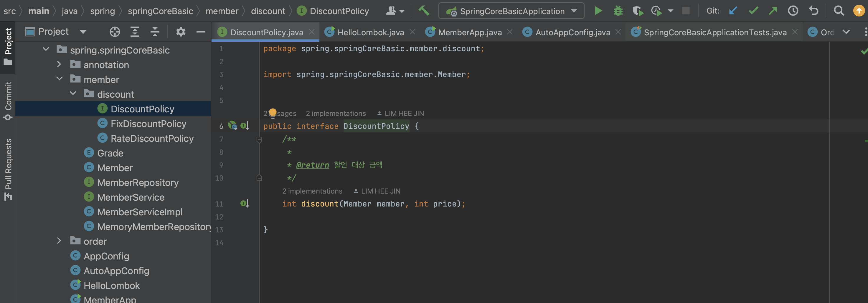The width and height of the screenshot is (868, 303).
Task: Close the HelloLombok.java tab
Action: tap(412, 32)
